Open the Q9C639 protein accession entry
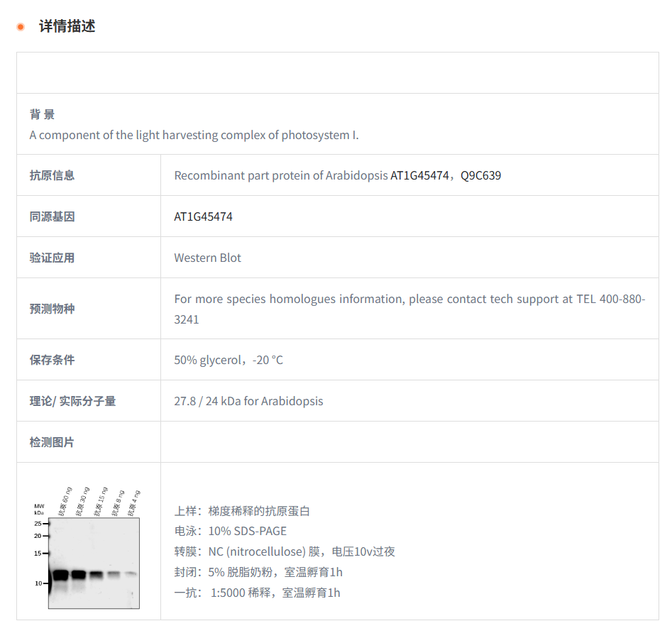 tap(480, 175)
